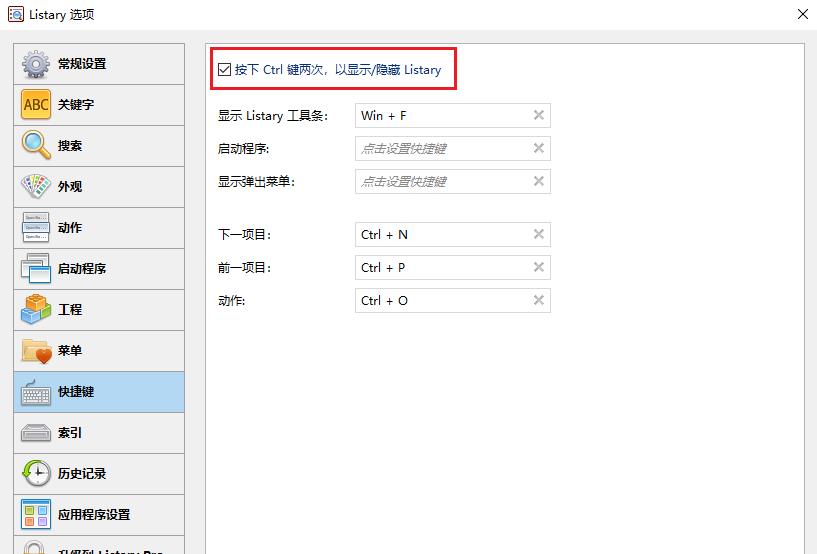Click the 下一项目 hotkey field
Image resolution: width=817 pixels, height=554 pixels.
point(452,235)
